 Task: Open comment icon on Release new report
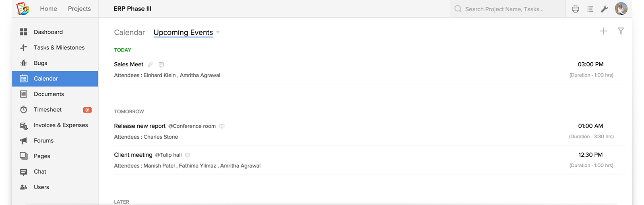(222, 126)
